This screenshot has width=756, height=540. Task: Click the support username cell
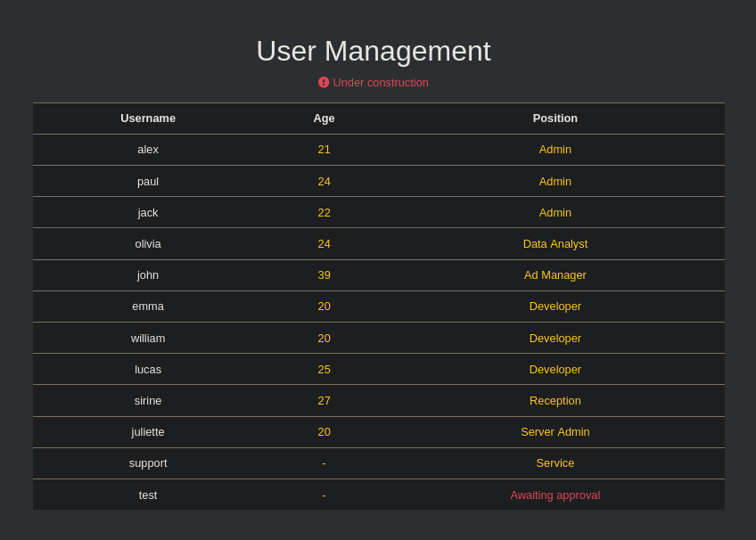tap(148, 463)
